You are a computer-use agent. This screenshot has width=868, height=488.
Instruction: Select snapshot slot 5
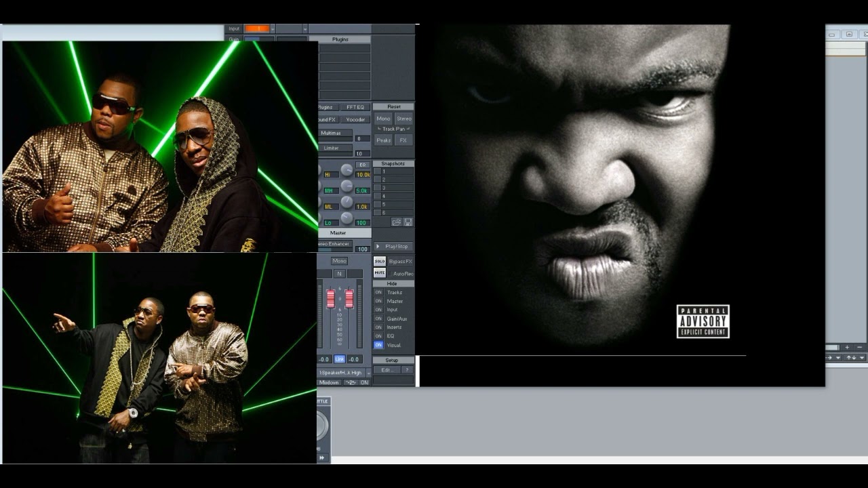[x=393, y=204]
